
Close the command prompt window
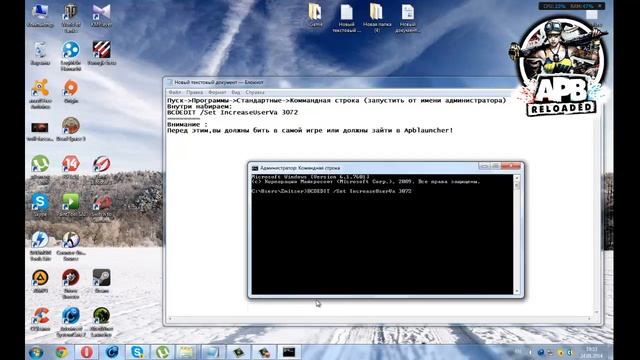coord(511,166)
